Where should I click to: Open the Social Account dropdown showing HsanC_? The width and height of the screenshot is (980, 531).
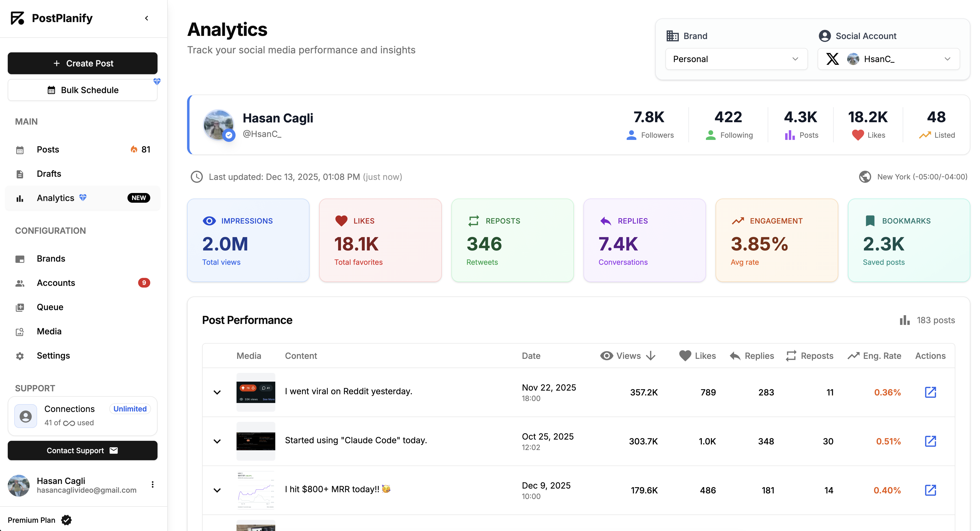(888, 59)
